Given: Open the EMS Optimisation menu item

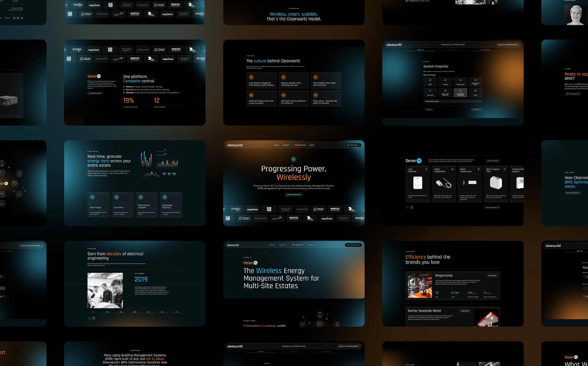Looking at the screenshot, I should [x=300, y=145].
